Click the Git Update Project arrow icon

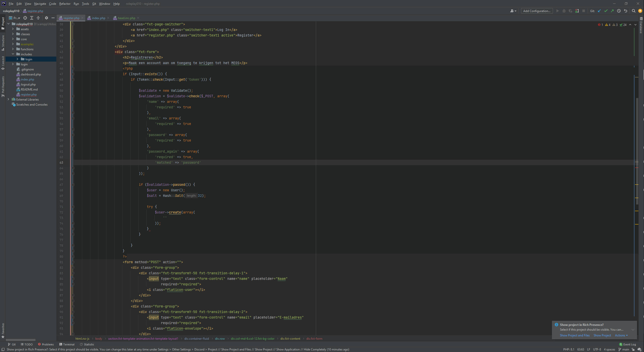click(599, 11)
